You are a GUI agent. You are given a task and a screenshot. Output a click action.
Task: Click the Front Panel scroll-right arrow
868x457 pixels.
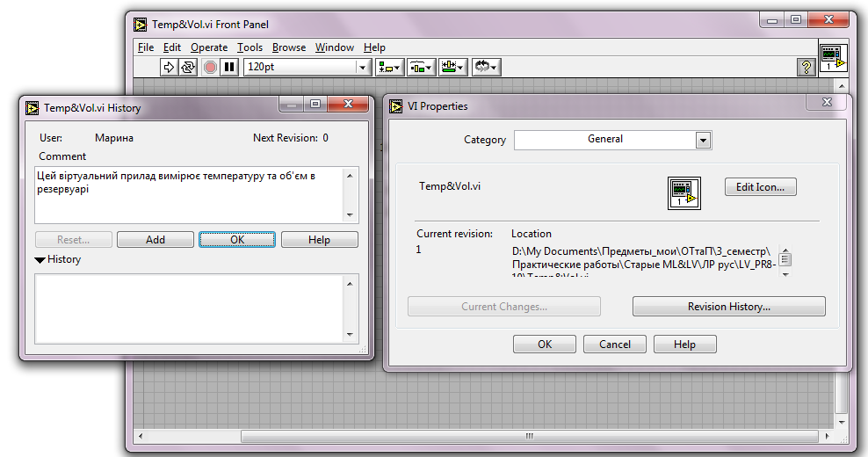828,437
